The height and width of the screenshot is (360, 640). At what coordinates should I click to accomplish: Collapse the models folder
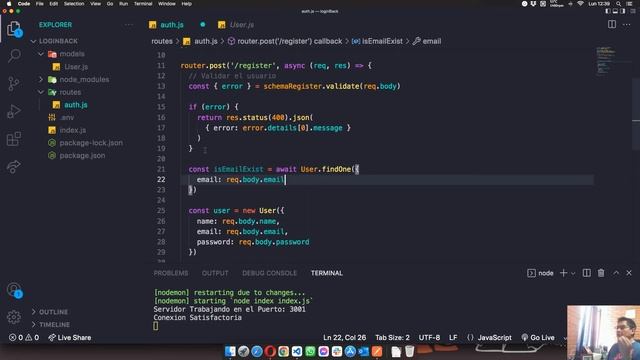[x=41, y=54]
